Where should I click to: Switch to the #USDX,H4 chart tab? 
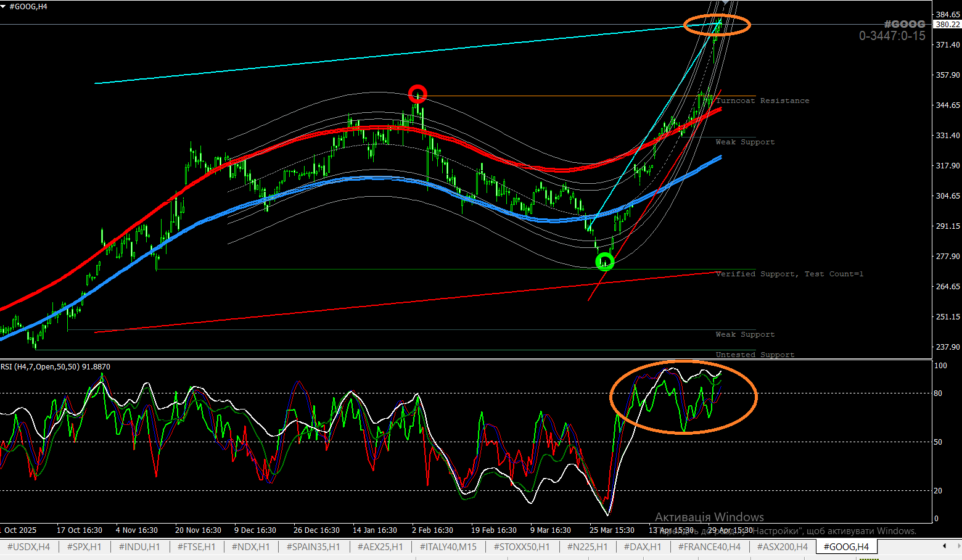click(28, 546)
